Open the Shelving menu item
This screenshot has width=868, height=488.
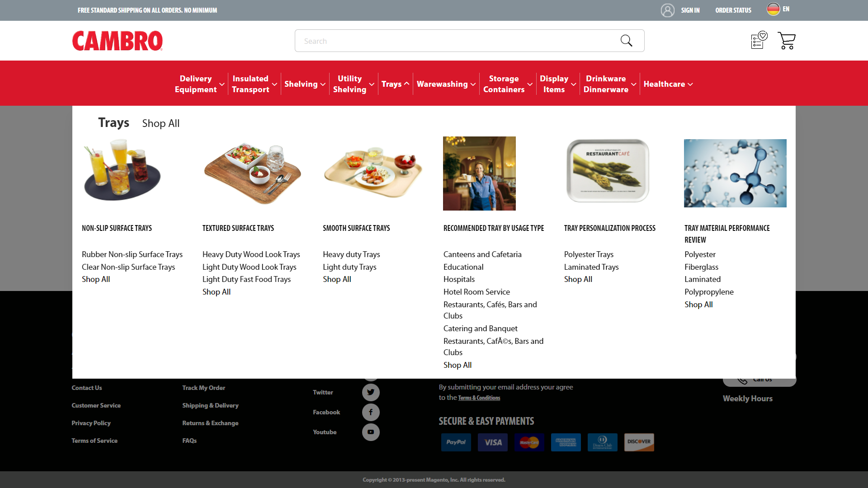pyautogui.click(x=301, y=84)
